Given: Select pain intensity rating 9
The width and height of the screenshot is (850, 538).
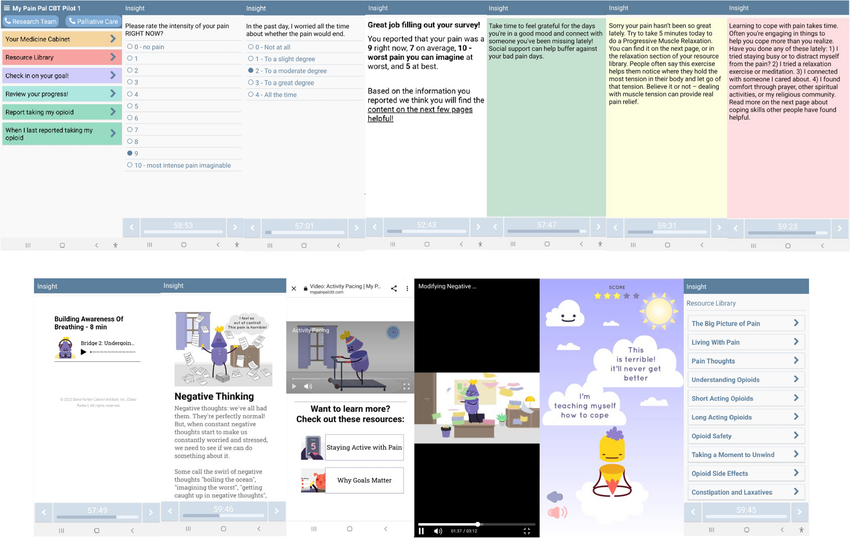Looking at the screenshot, I should pos(130,153).
